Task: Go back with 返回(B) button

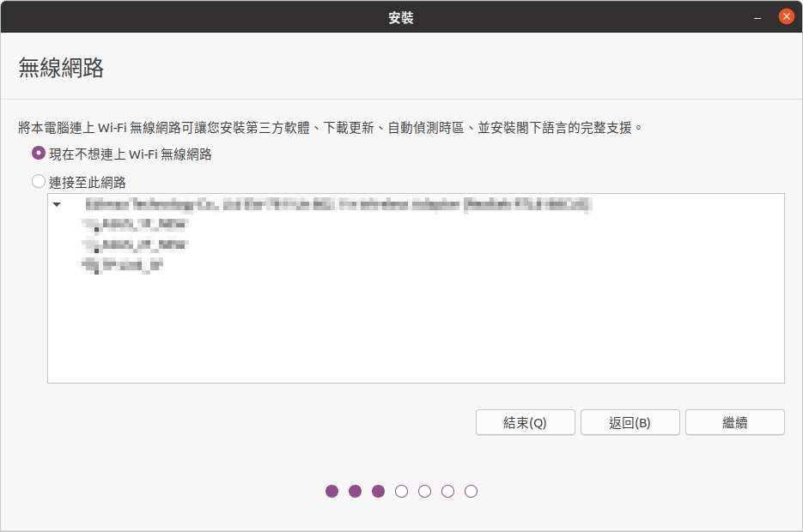Action: tap(630, 422)
